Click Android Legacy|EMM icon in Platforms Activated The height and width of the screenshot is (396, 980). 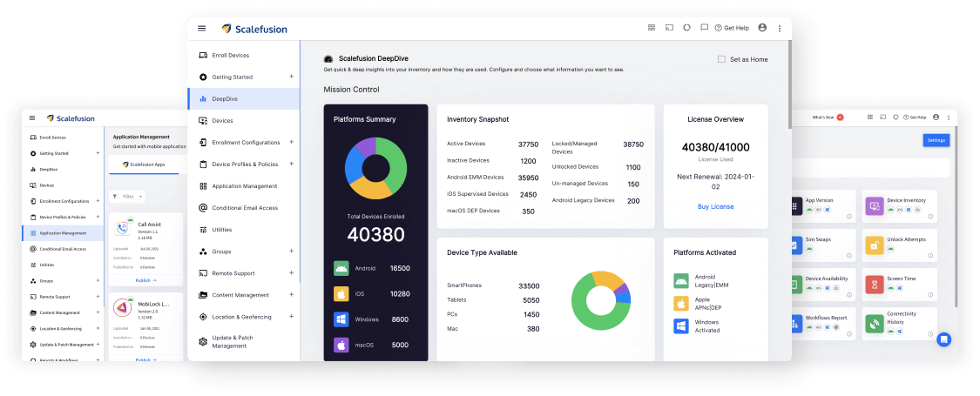681,280
